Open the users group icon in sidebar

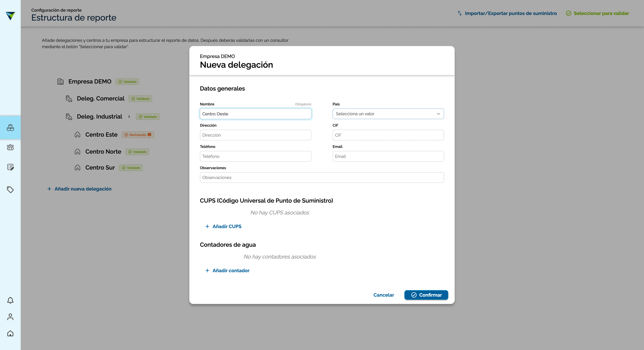click(10, 147)
